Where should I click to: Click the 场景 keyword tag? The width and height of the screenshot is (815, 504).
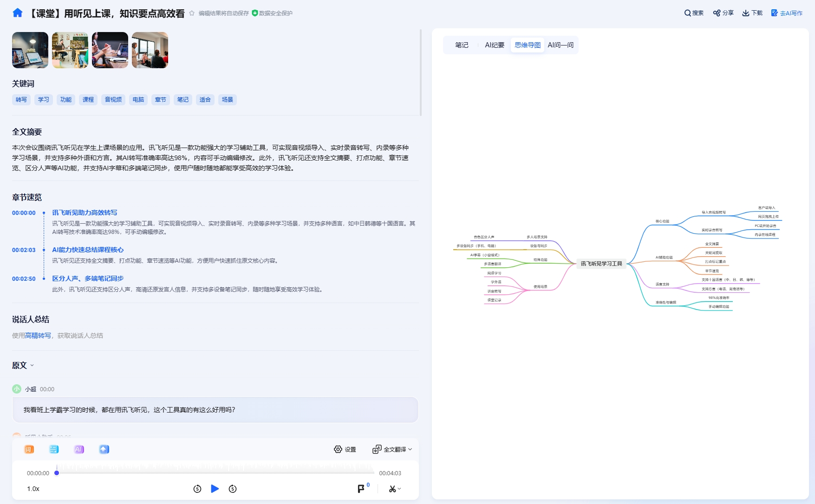tap(228, 100)
